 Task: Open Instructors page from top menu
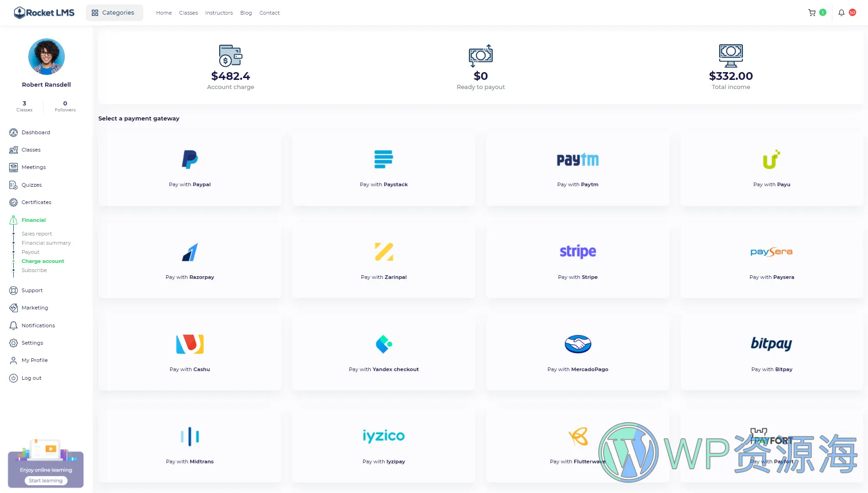[x=219, y=13]
